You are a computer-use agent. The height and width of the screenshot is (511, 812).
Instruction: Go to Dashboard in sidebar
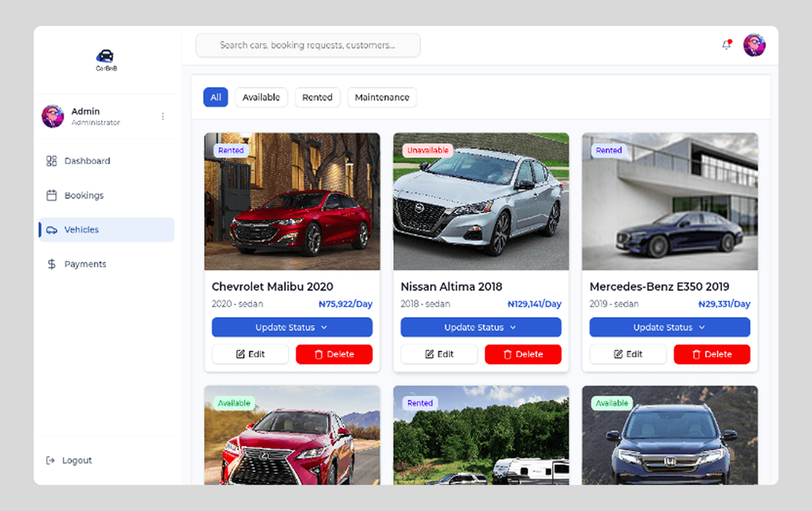(107, 161)
